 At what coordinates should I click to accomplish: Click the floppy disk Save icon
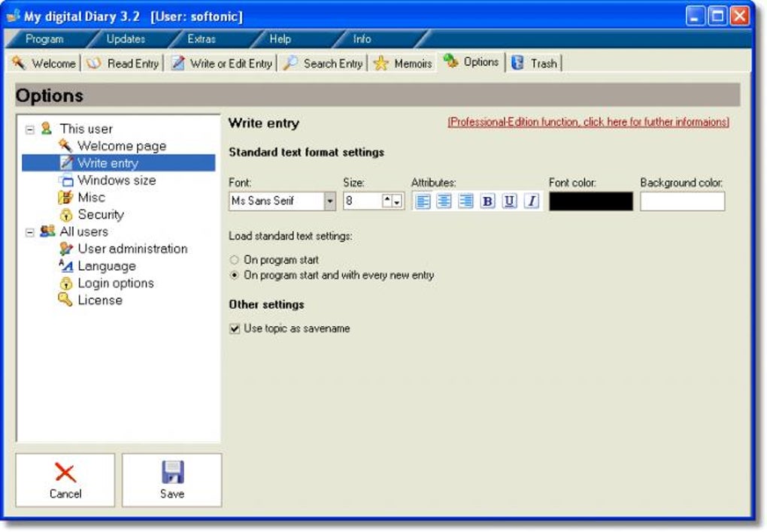tap(173, 473)
